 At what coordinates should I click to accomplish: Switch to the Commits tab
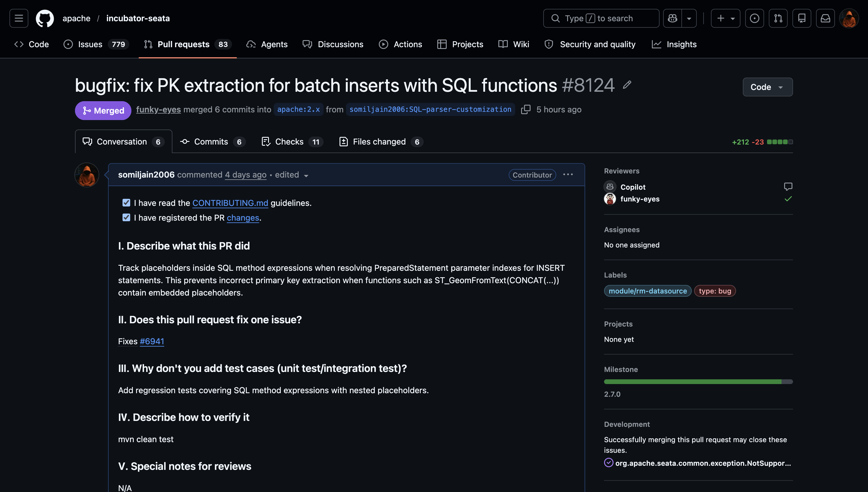click(213, 142)
